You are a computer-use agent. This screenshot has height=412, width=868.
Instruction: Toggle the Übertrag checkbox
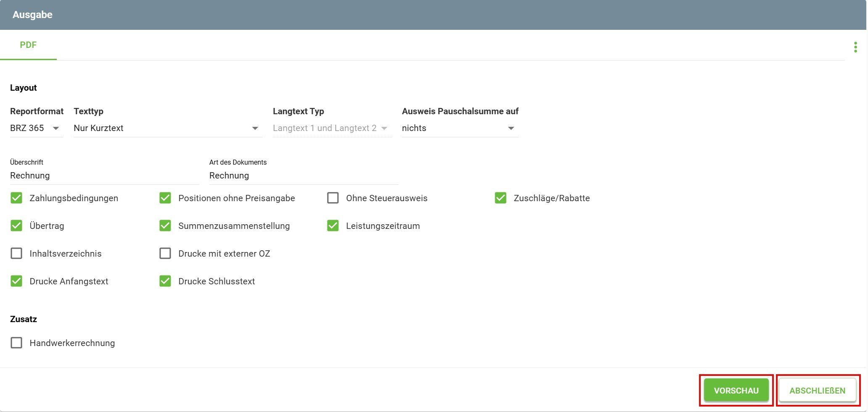point(16,226)
